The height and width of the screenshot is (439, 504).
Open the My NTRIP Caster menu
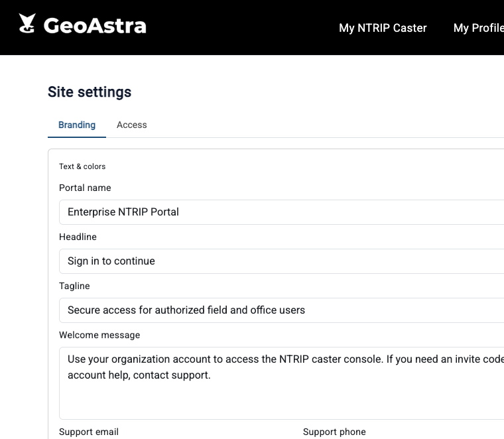click(383, 28)
